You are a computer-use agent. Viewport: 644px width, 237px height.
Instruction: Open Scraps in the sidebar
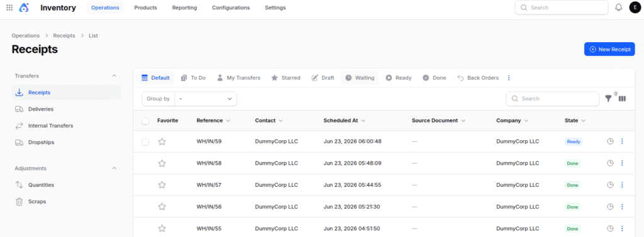coord(67,202)
